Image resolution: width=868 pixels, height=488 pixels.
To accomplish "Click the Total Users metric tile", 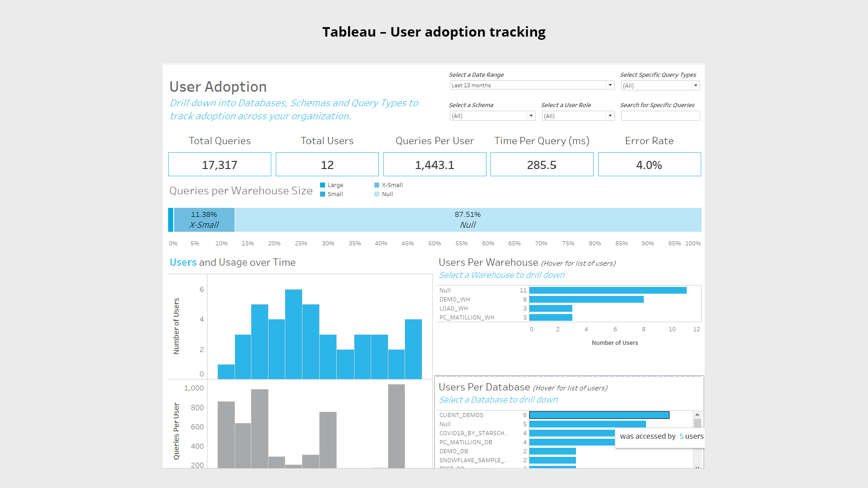I will pyautogui.click(x=327, y=164).
